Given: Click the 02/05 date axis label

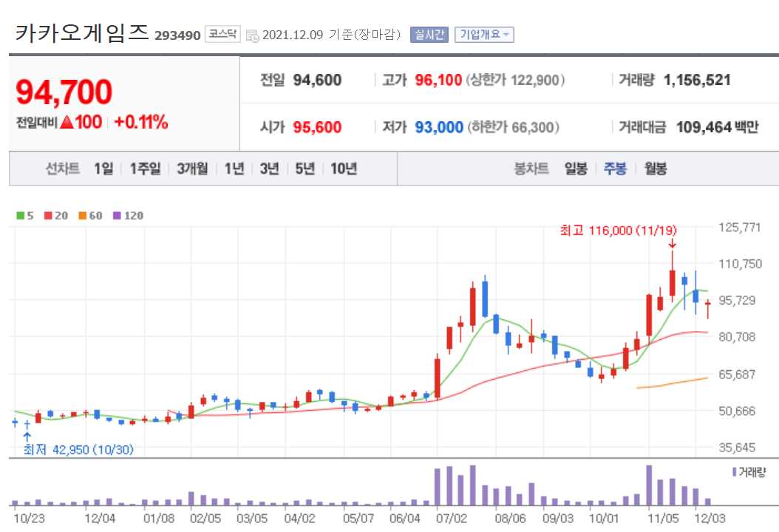Looking at the screenshot, I should pos(205,519).
